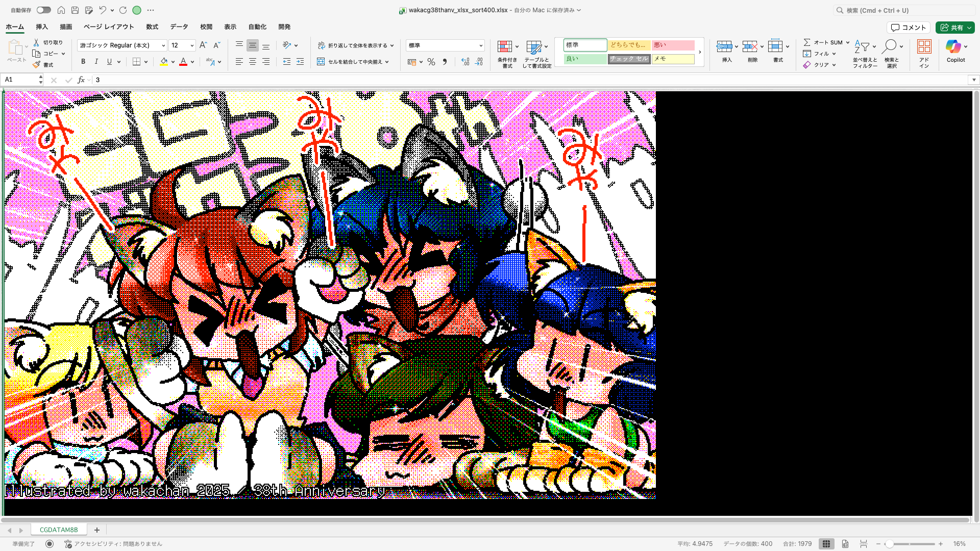This screenshot has width=980, height=551.
Task: Apply the 良い (Good) cell style
Action: (x=584, y=59)
